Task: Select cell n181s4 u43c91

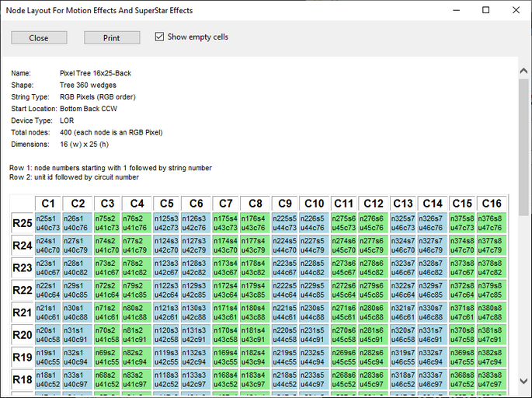Action: (256, 335)
